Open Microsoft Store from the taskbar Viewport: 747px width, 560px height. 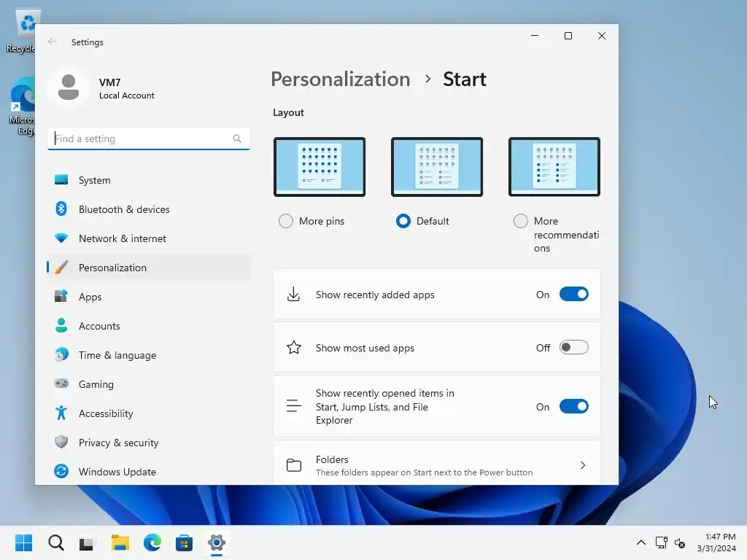click(x=184, y=542)
